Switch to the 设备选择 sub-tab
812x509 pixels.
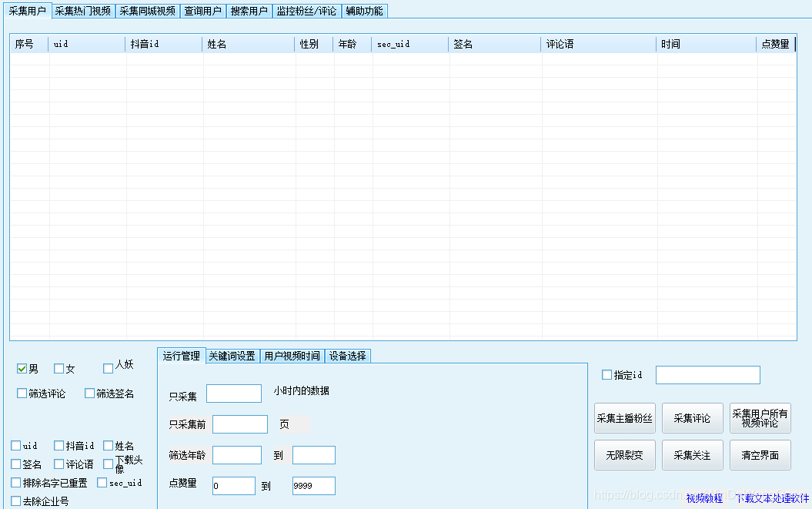click(347, 356)
